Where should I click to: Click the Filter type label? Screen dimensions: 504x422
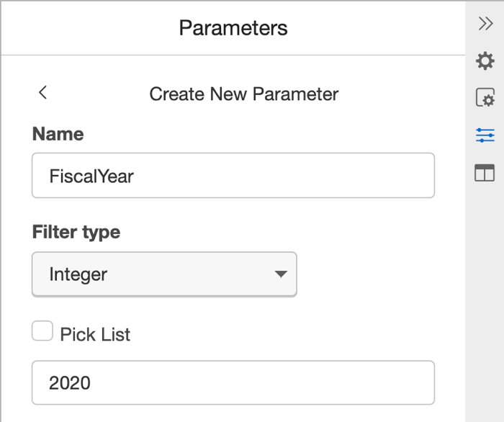(76, 232)
